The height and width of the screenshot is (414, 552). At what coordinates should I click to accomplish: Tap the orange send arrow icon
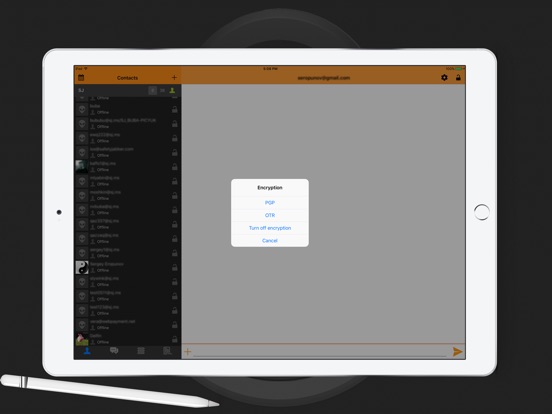point(457,351)
